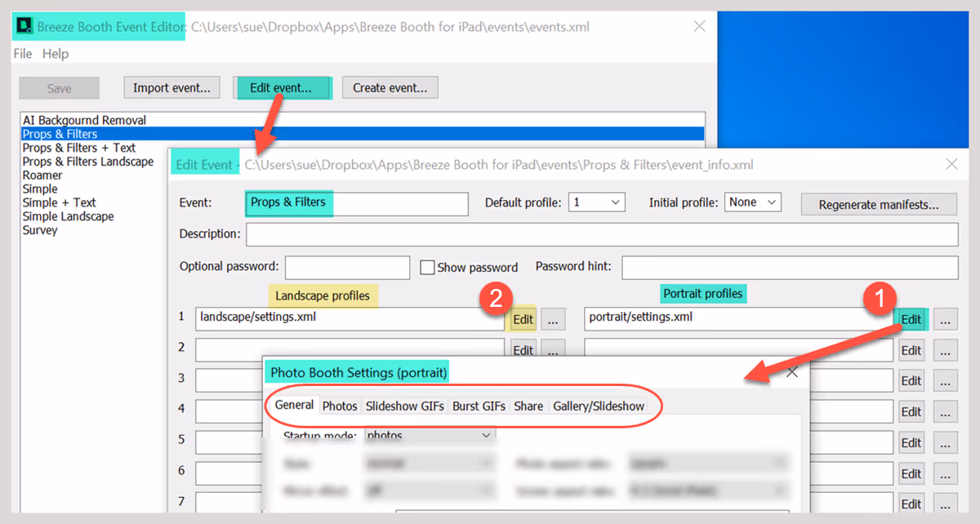Click Import event... button
980x524 pixels.
[171, 87]
